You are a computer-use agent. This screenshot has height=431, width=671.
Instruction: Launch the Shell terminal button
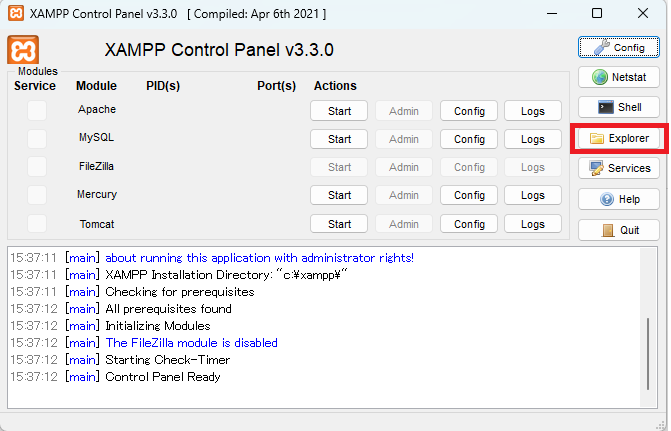[618, 107]
